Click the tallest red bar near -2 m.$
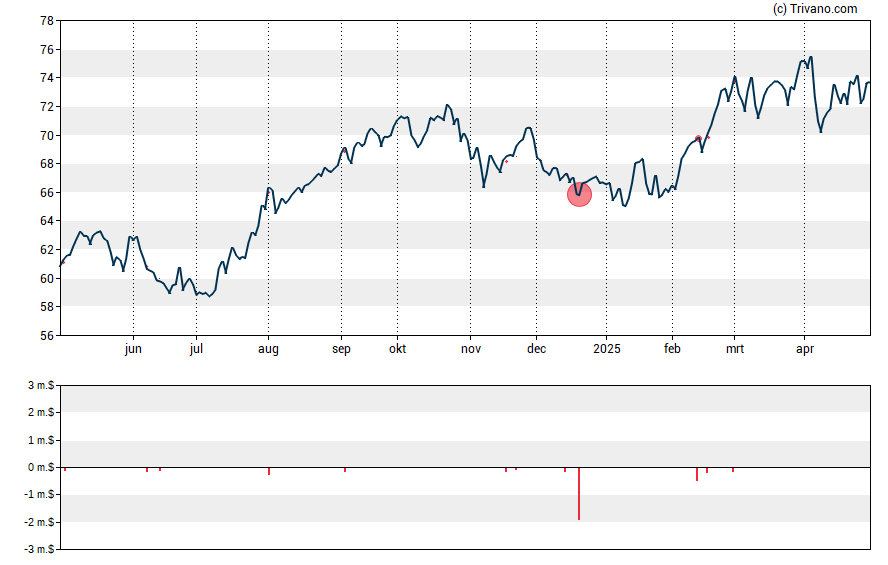The width and height of the screenshot is (888, 565). [x=579, y=493]
